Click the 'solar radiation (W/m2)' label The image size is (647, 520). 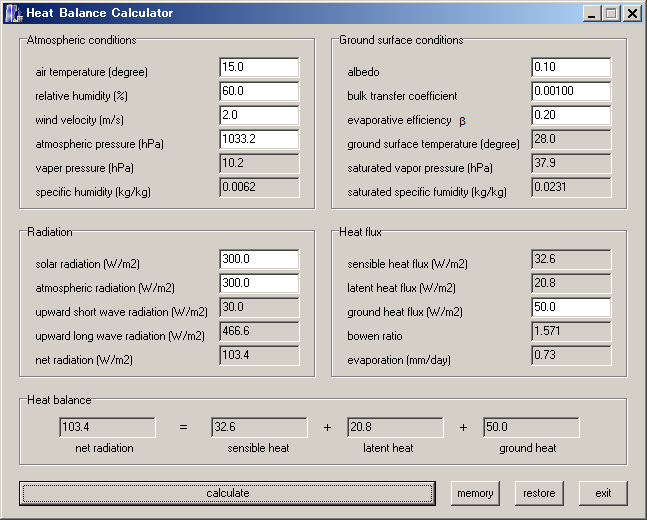pyautogui.click(x=87, y=264)
